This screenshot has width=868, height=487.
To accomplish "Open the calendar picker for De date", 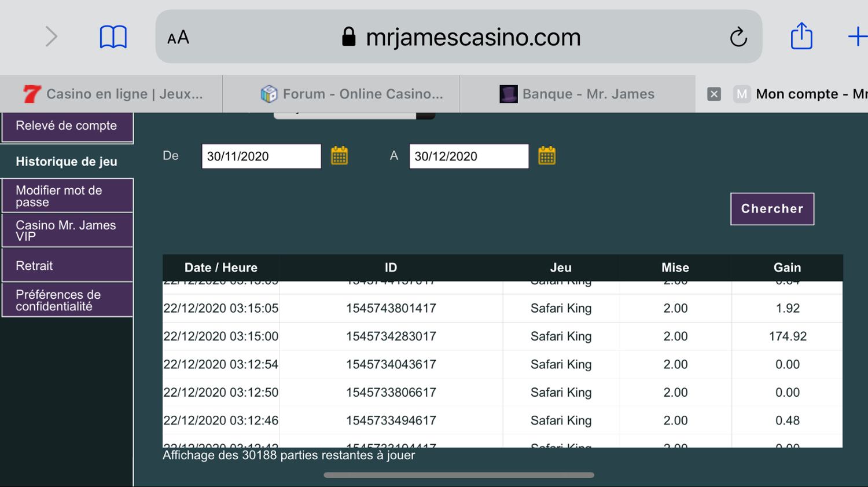I will (x=339, y=156).
